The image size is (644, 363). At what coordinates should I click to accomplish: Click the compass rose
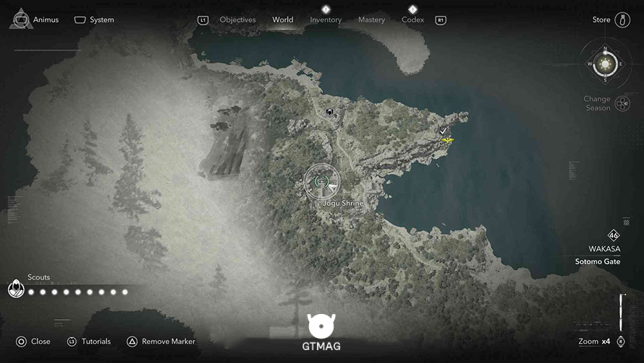tap(605, 64)
